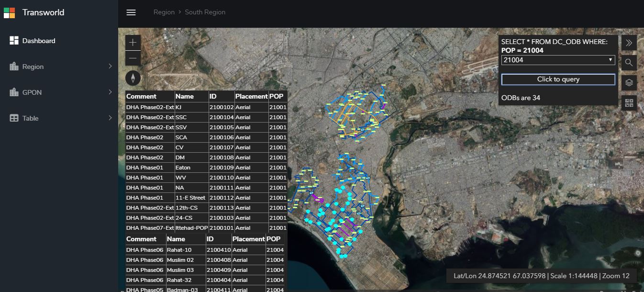The width and height of the screenshot is (644, 292).
Task: Select the Ittehad-POP table row
Action: point(206,228)
